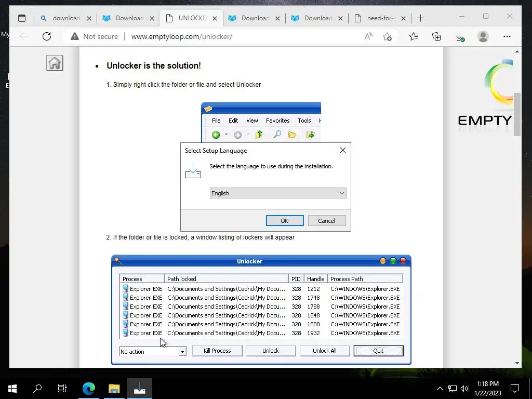This screenshot has width=532, height=399.
Task: Click the Up folder icon in Explorer screenshot
Action: (259, 135)
